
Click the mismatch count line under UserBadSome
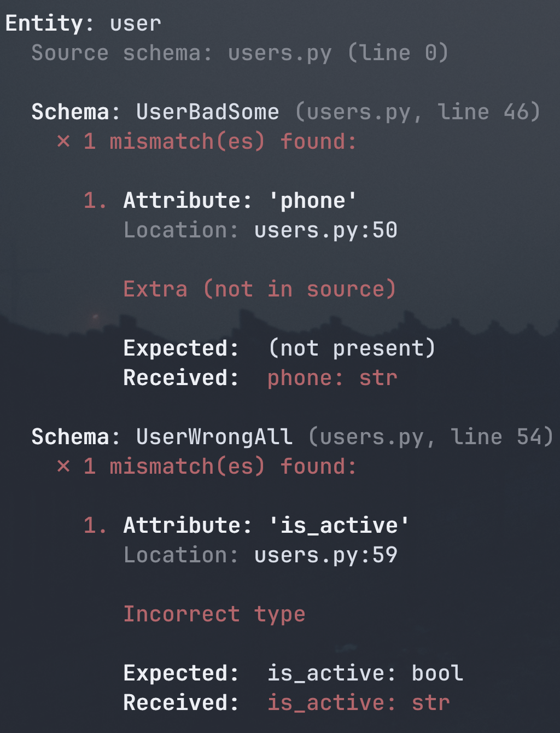tap(220, 142)
